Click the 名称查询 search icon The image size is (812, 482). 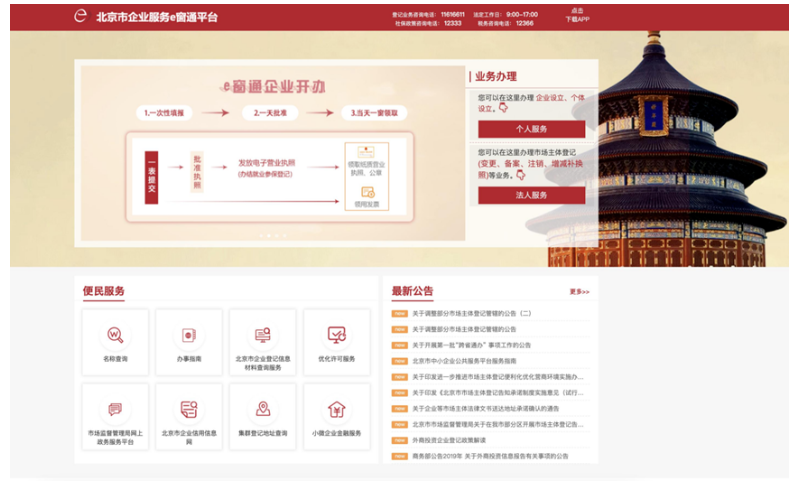pos(116,336)
